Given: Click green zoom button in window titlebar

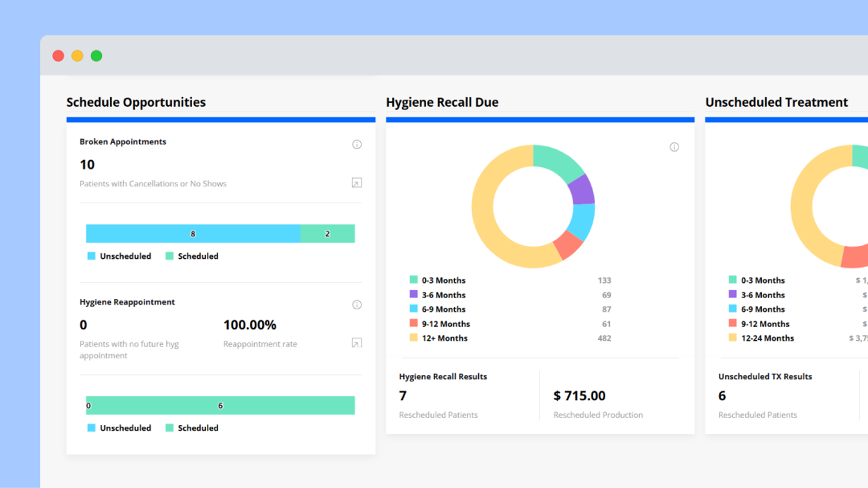Looking at the screenshot, I should tap(96, 55).
